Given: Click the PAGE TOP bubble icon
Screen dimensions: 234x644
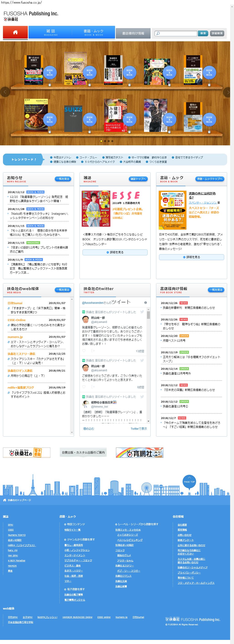Looking at the screenshot, I should point(189,481).
